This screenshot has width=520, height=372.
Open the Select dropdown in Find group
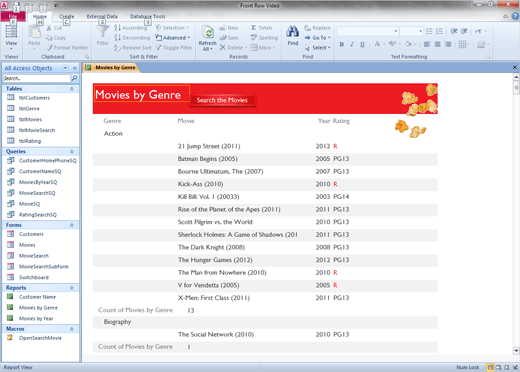318,48
